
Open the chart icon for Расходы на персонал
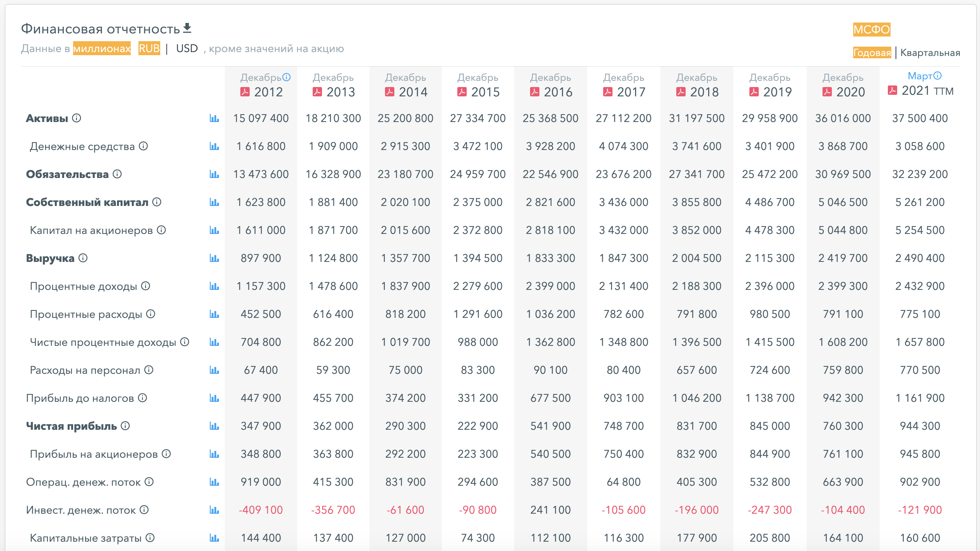214,370
